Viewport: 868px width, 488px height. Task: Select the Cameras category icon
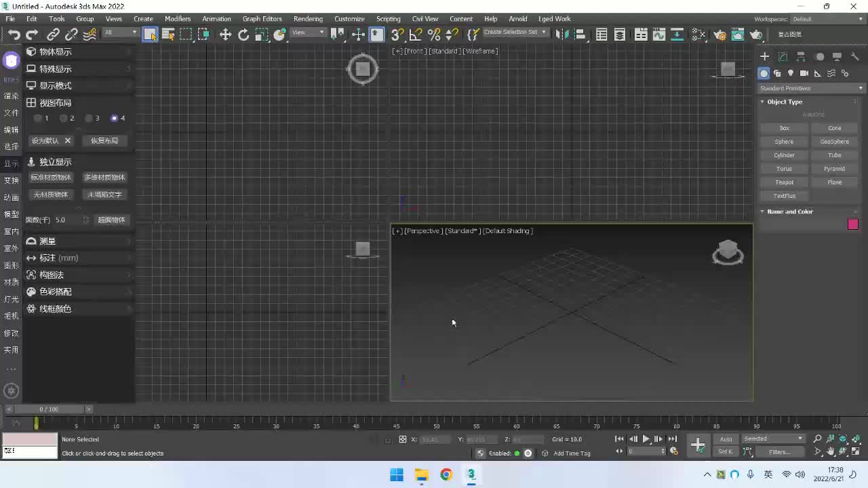(804, 73)
